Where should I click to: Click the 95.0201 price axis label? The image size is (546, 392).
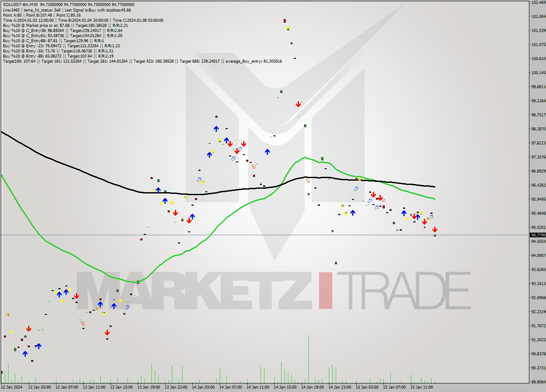538,227
